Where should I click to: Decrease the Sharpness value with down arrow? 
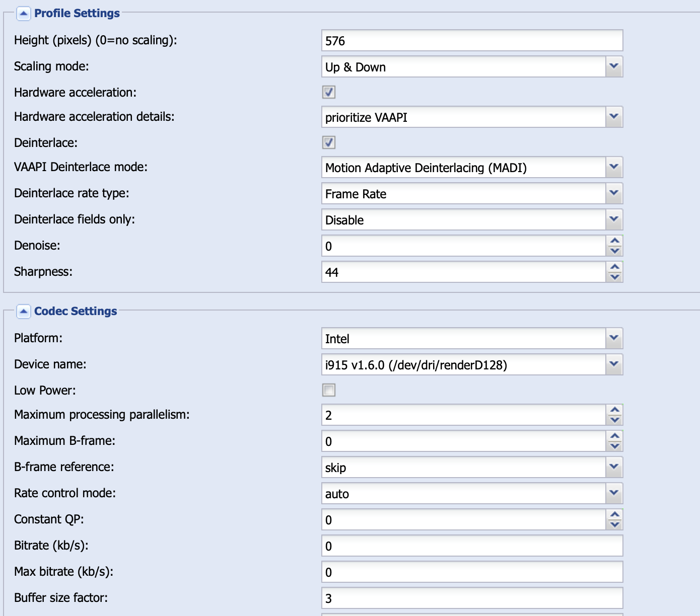[x=614, y=277]
